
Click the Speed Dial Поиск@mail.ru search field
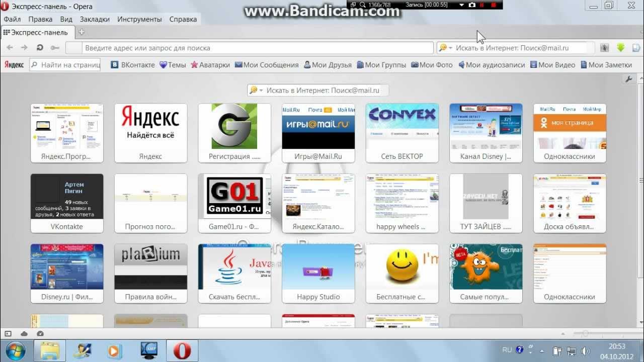coord(318,90)
